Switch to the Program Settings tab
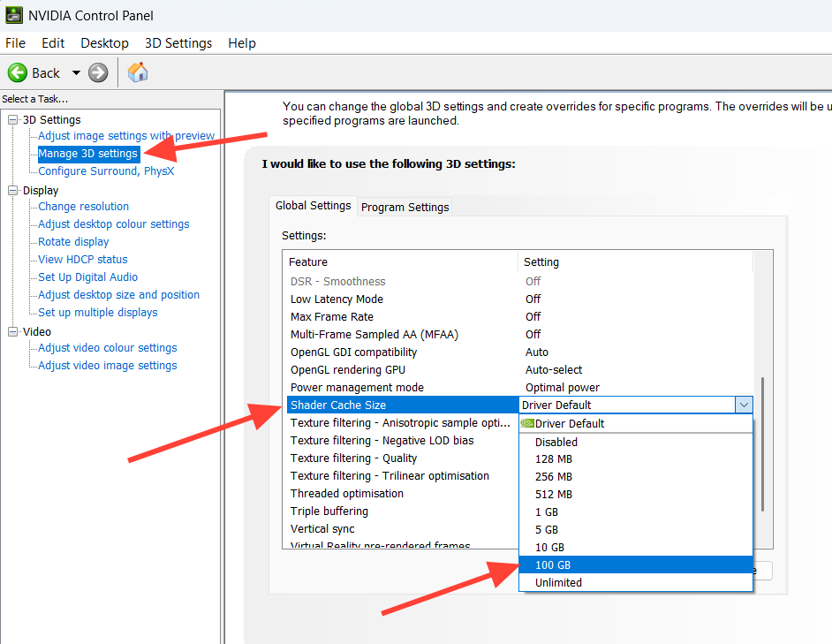The image size is (832, 644). click(x=405, y=207)
